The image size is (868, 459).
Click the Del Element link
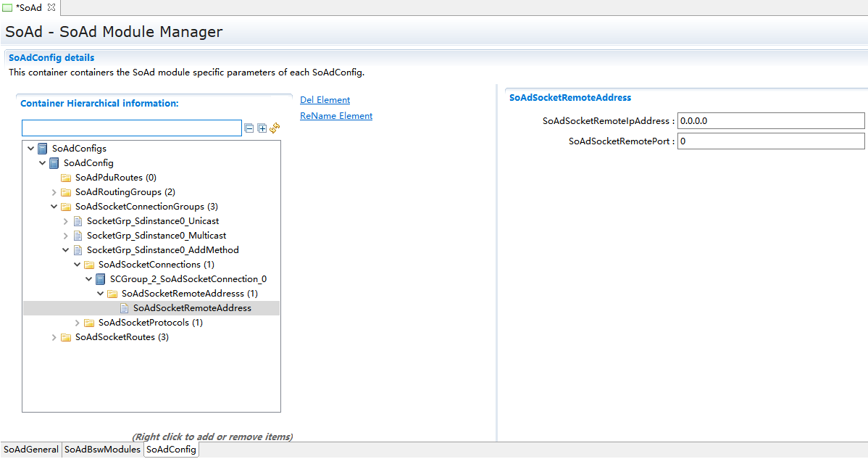[325, 100]
